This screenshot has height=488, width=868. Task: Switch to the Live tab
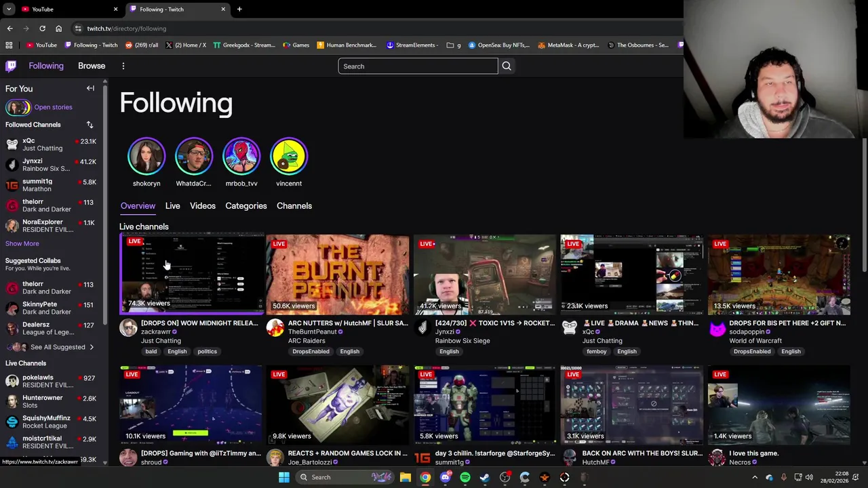click(172, 206)
